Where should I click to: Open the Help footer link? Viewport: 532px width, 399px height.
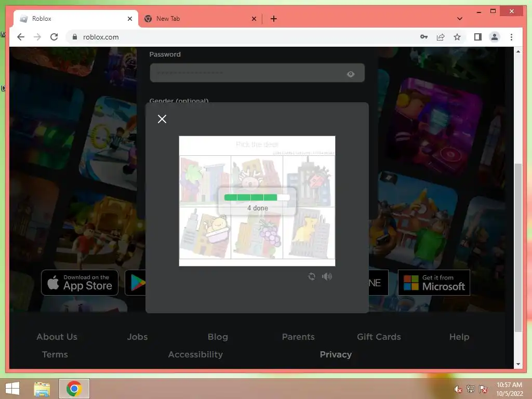click(459, 337)
